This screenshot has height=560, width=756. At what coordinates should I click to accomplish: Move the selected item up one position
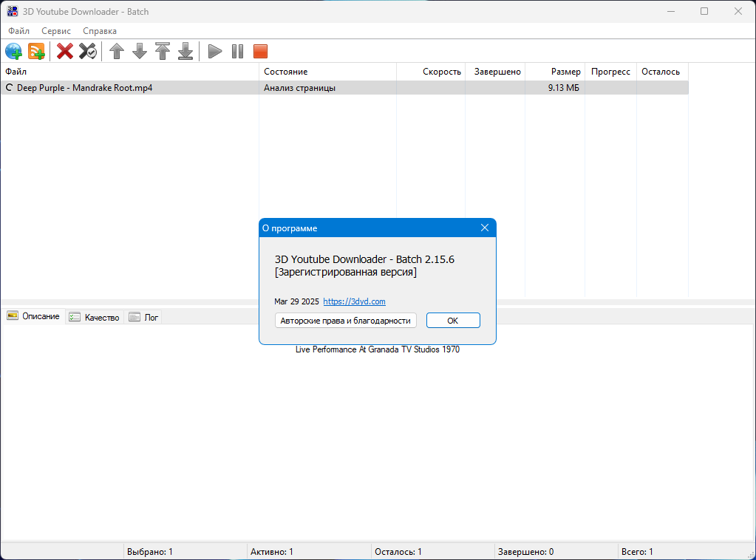tap(117, 51)
